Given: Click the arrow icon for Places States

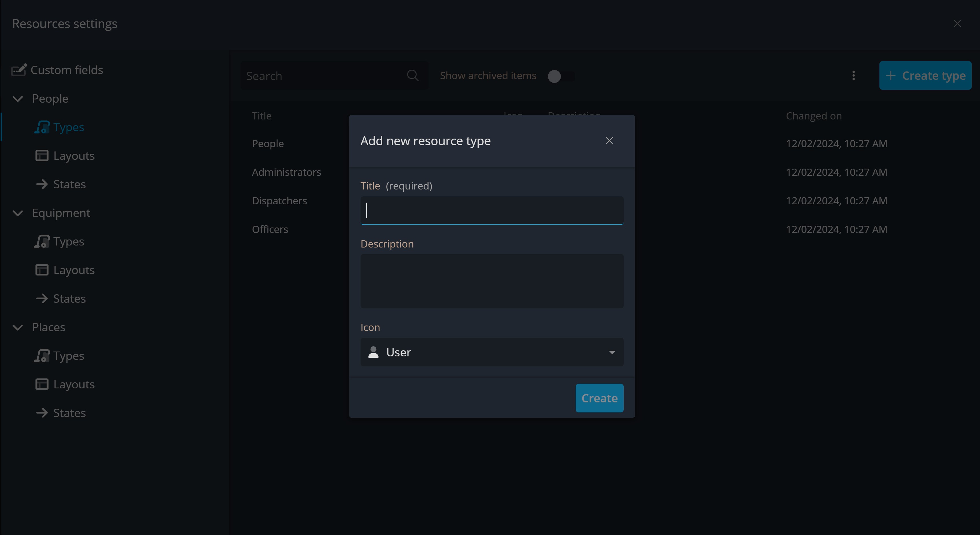Looking at the screenshot, I should 42,412.
